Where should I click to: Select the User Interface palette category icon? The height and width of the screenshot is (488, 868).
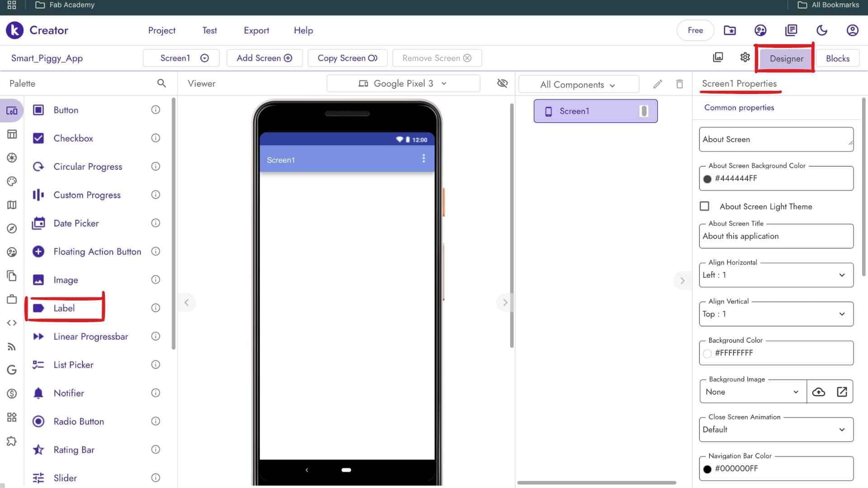click(x=12, y=111)
